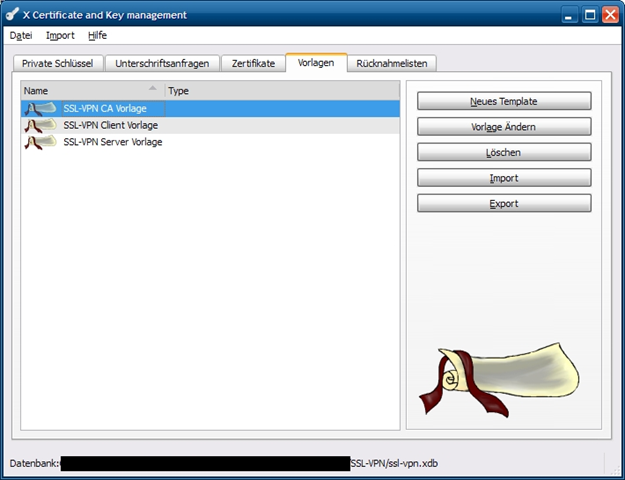Switch to the Zertifikate tab

point(253,63)
